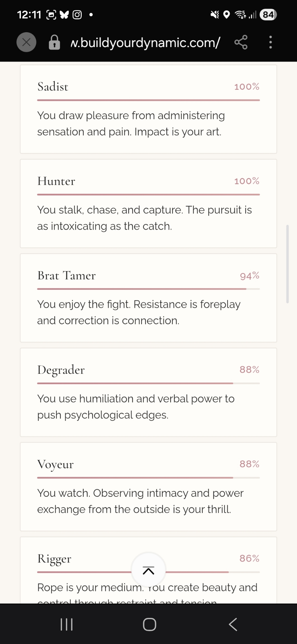Tap the Voyeur result heading

(x=56, y=464)
